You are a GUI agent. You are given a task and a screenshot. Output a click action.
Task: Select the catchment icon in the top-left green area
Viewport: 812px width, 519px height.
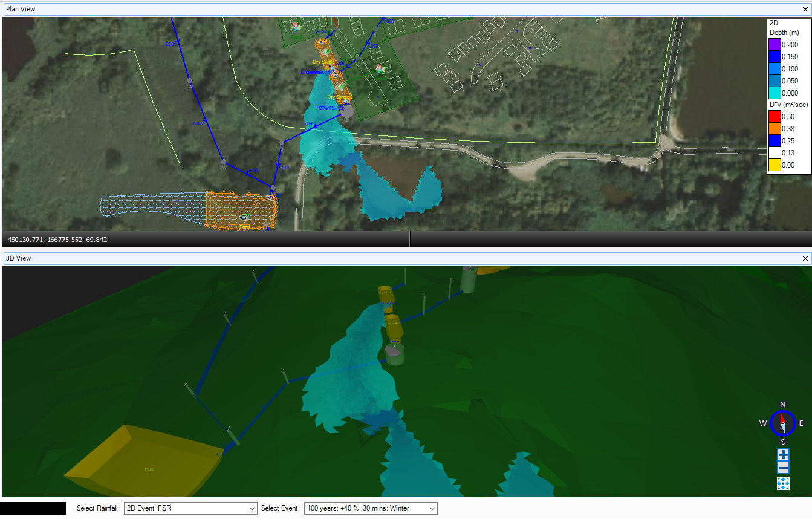coord(296,27)
